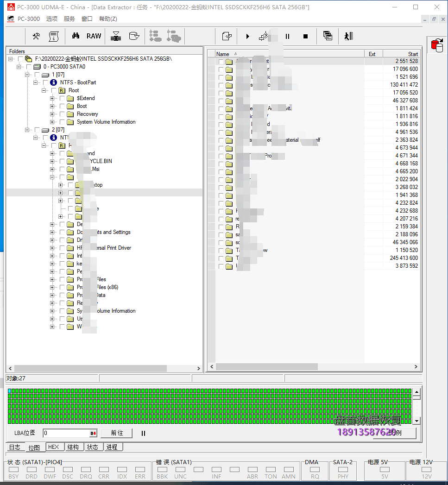Open the tools (hammer and wrench) icon
Image resolution: width=448 pixels, height=485 pixels.
click(x=36, y=36)
